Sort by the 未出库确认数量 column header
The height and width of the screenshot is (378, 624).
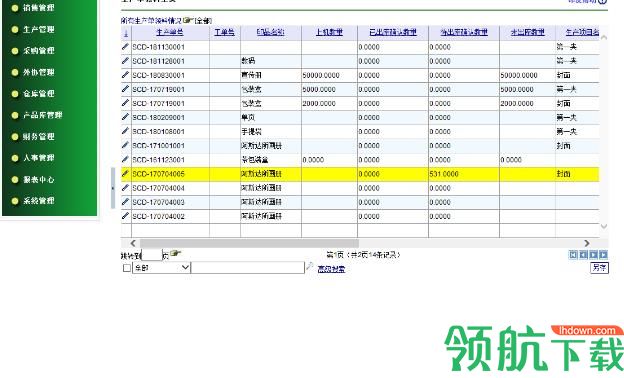coord(464,32)
